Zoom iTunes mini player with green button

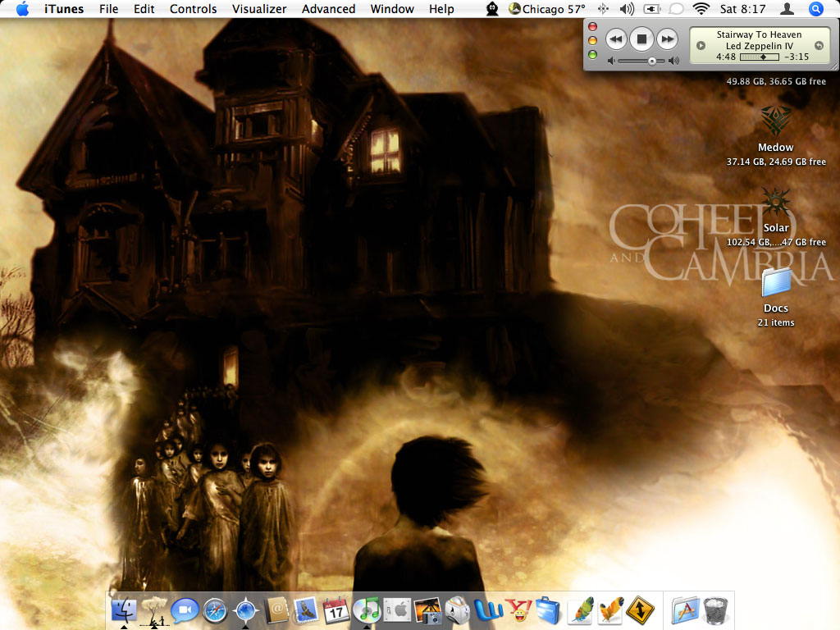point(592,54)
